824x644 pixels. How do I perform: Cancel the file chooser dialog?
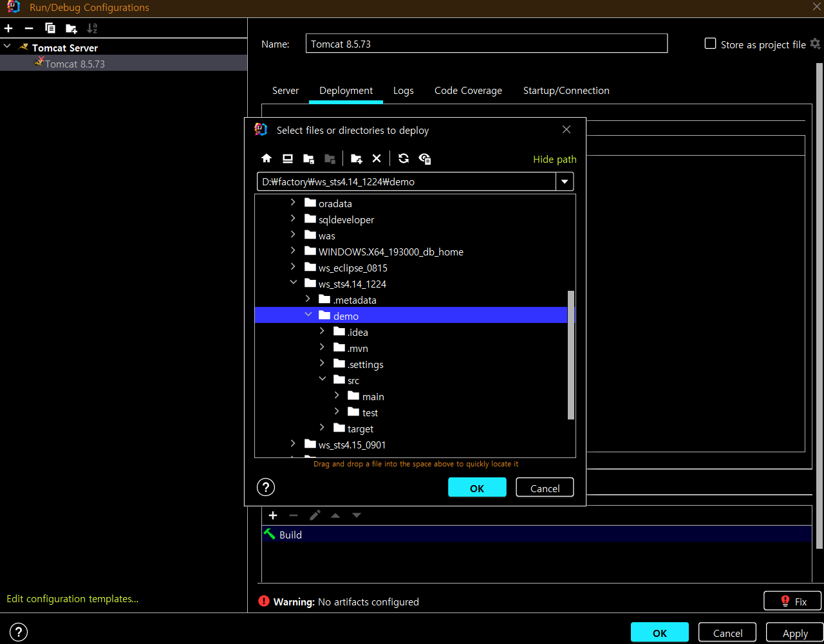(x=545, y=488)
